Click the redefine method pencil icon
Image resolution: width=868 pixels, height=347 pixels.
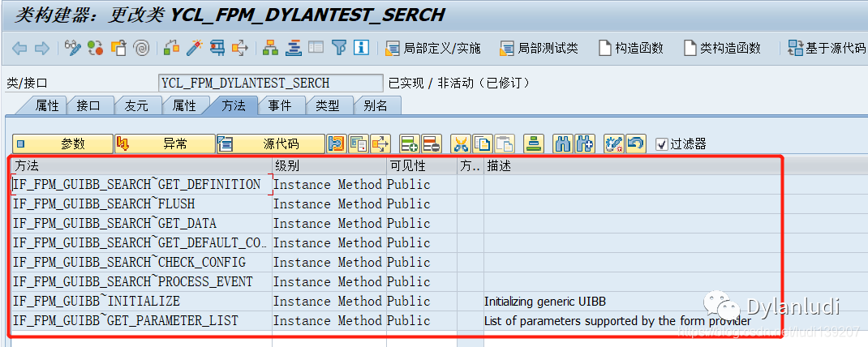pos(614,144)
